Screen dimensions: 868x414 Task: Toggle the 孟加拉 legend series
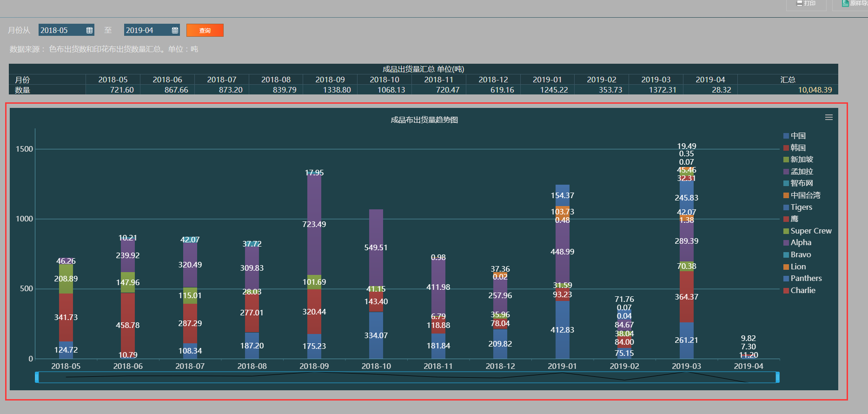(798, 172)
